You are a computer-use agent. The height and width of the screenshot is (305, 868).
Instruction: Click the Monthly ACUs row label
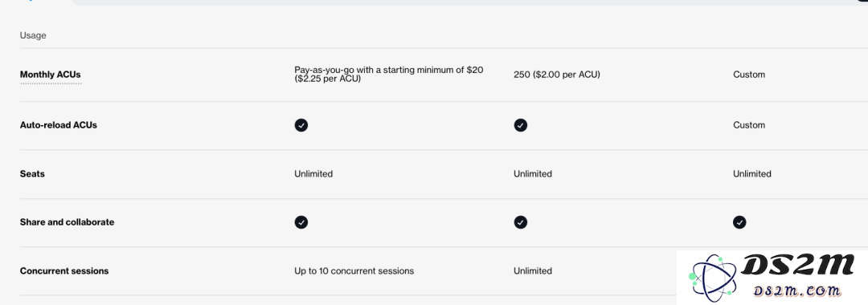(51, 75)
